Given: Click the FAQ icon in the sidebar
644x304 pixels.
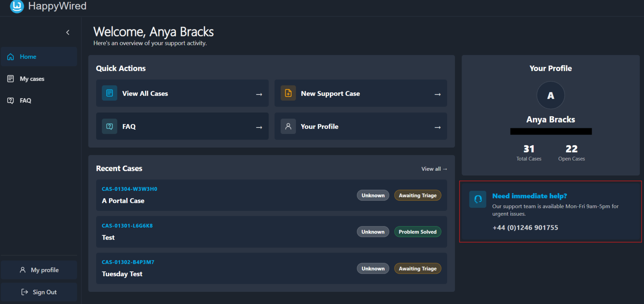Looking at the screenshot, I should click(10, 101).
